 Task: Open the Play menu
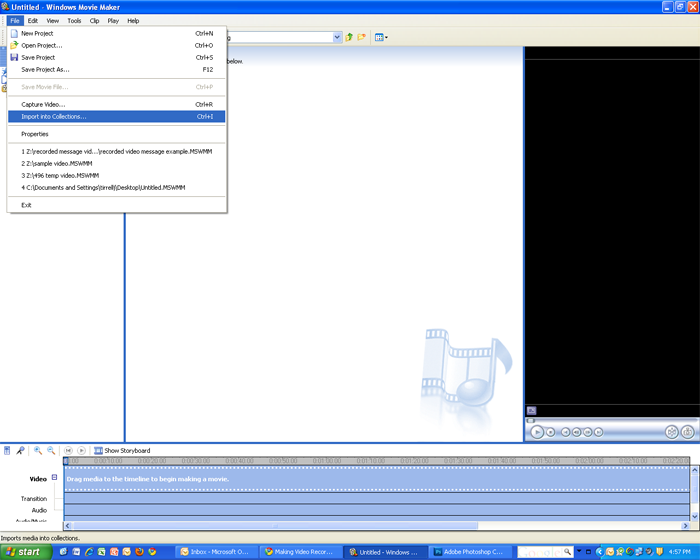click(113, 21)
